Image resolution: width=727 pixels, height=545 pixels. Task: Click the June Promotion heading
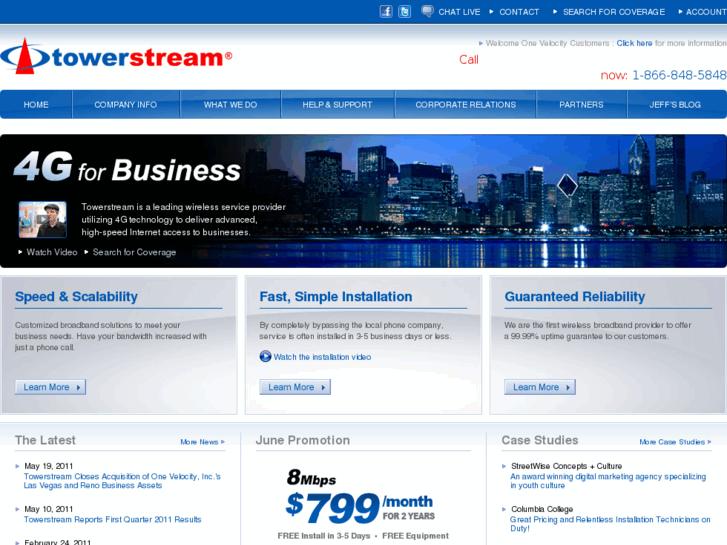(303, 440)
